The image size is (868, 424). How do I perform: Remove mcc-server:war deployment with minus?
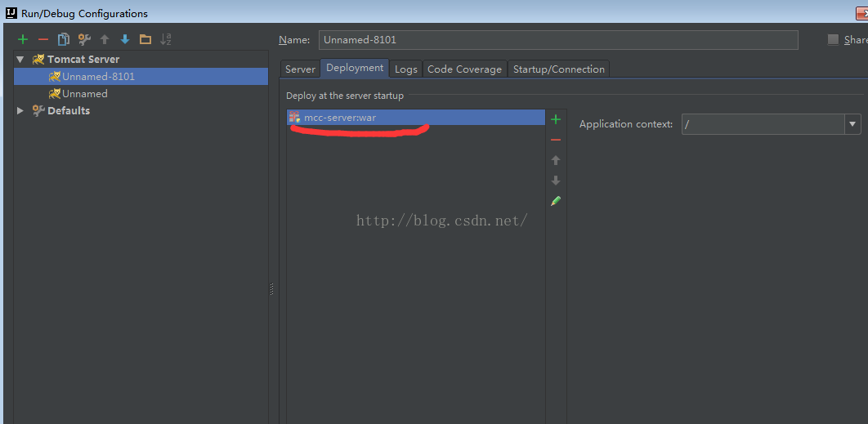click(x=556, y=140)
